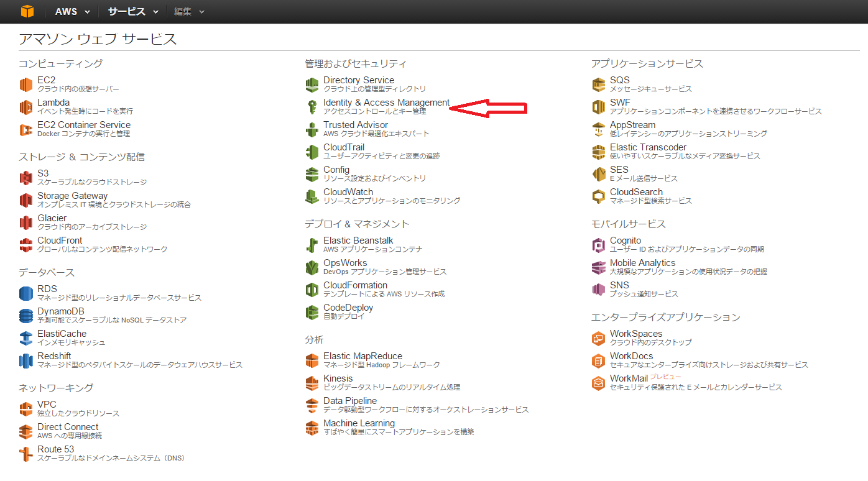Click the blue RDS database icon
This screenshot has height=481, width=868.
[25, 293]
